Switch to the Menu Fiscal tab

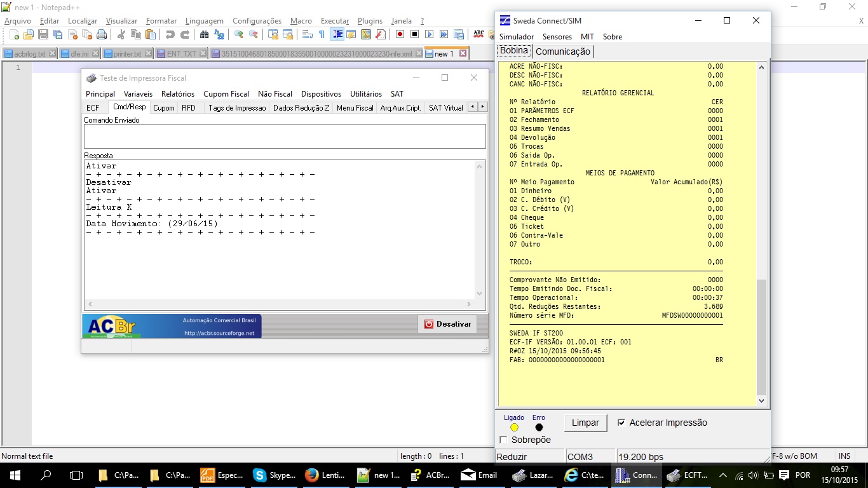tap(355, 108)
